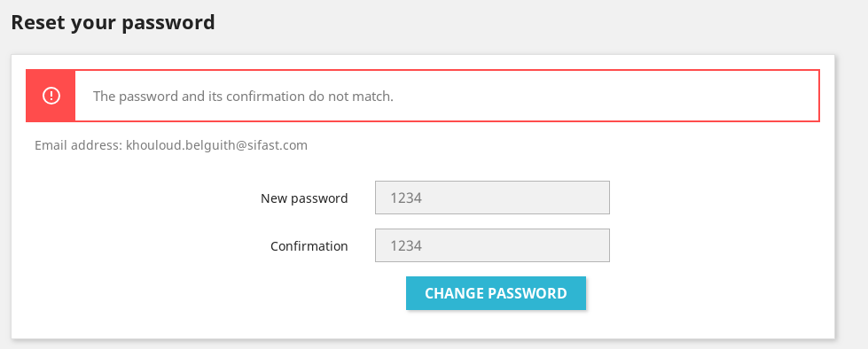Focus the Confirmation password field
868x349 pixels.
(492, 245)
